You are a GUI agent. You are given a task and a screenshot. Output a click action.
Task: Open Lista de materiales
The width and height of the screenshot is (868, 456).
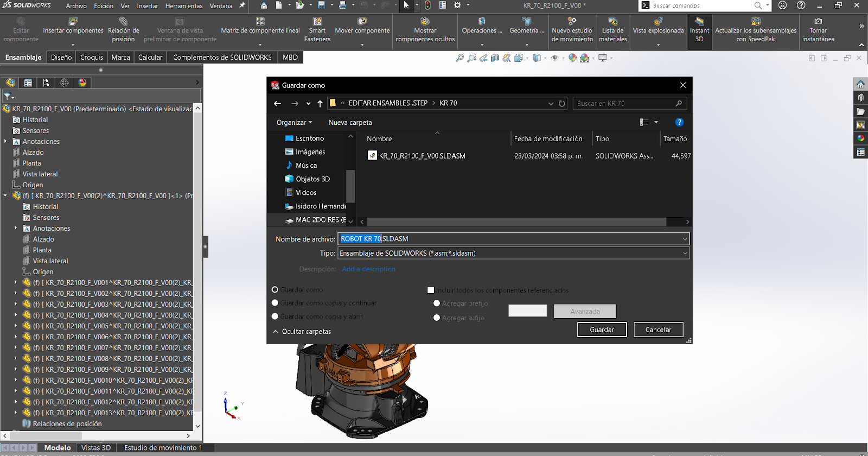(612, 30)
